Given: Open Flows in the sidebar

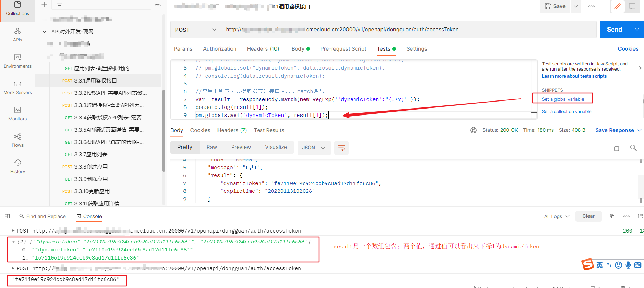Looking at the screenshot, I should [18, 140].
